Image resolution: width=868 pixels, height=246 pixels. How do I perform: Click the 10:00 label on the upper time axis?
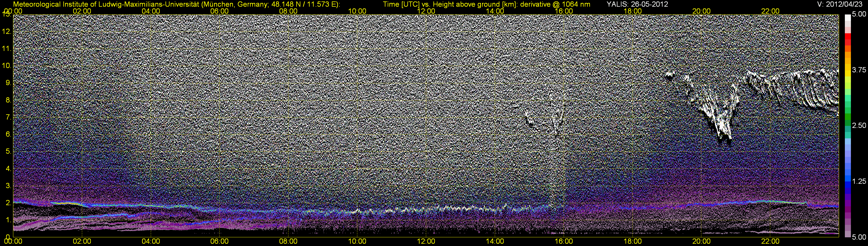[357, 11]
